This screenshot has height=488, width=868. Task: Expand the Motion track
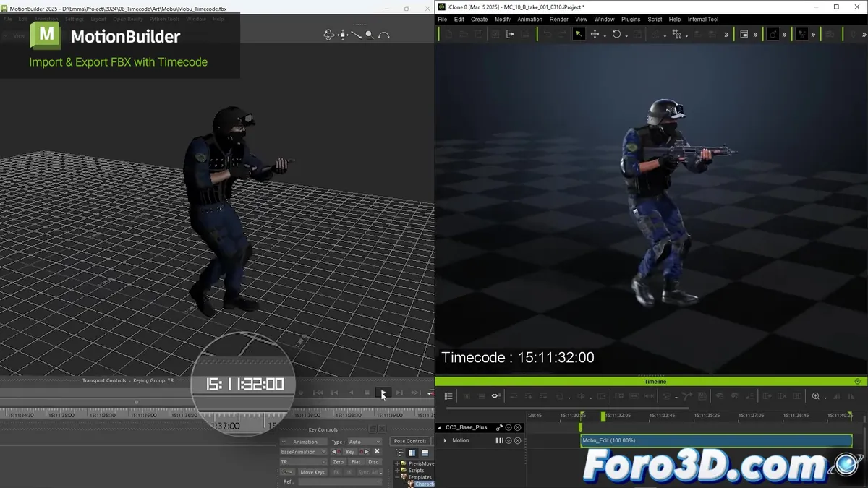tap(445, 440)
